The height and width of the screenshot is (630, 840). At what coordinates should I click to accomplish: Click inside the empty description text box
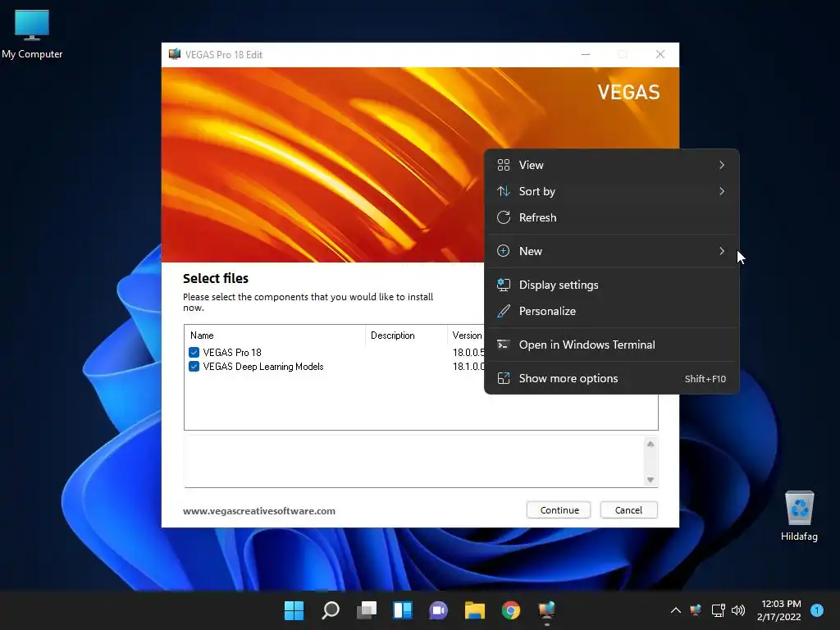pos(413,462)
